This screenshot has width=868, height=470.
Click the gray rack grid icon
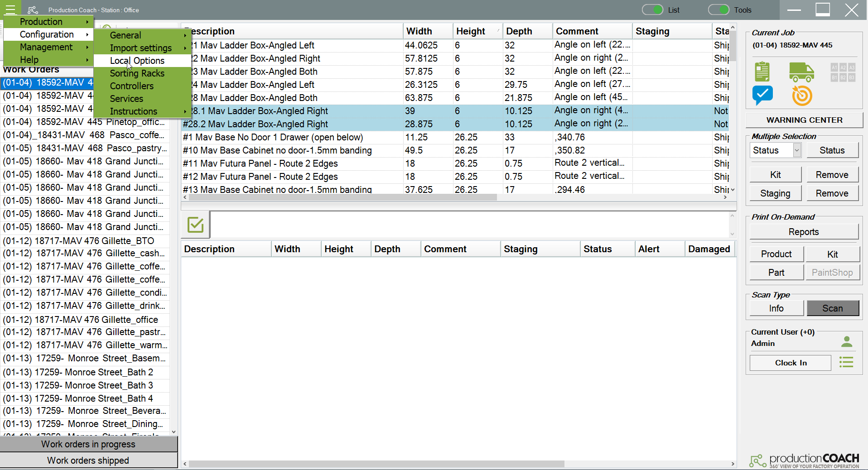(x=843, y=72)
